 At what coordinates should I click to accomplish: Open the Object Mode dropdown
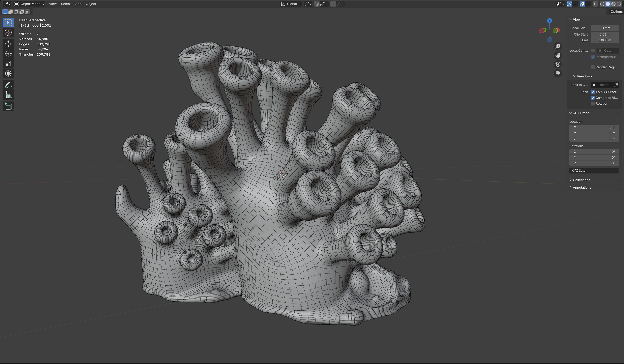29,4
